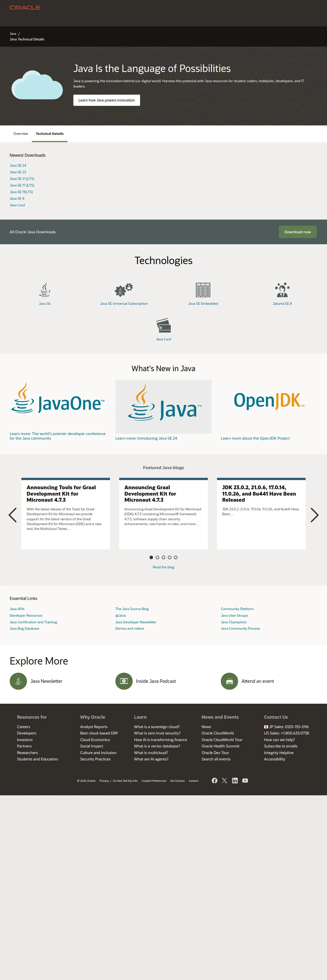Go to previous featured blog slide arrow
Viewport: 327px width, 980px height.
(12, 515)
